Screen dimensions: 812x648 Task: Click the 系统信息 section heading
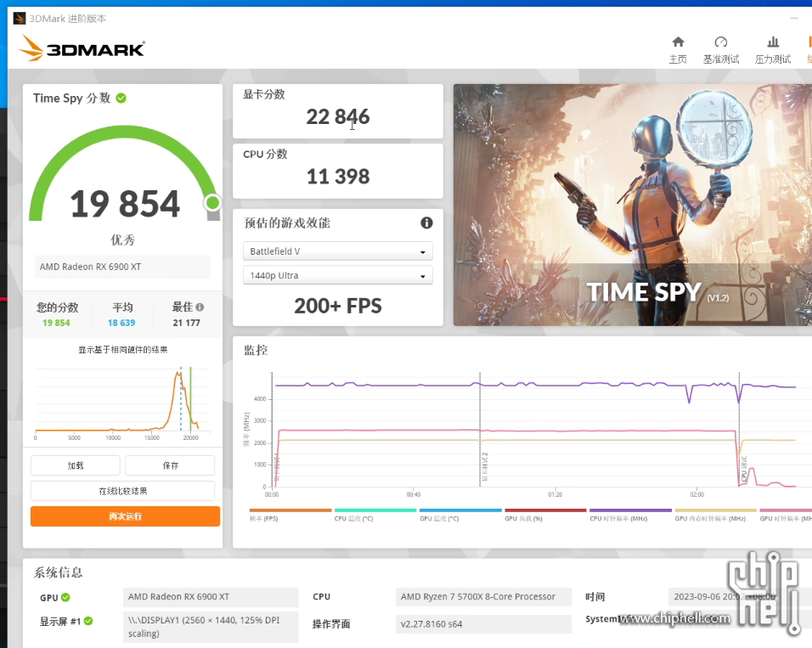58,572
